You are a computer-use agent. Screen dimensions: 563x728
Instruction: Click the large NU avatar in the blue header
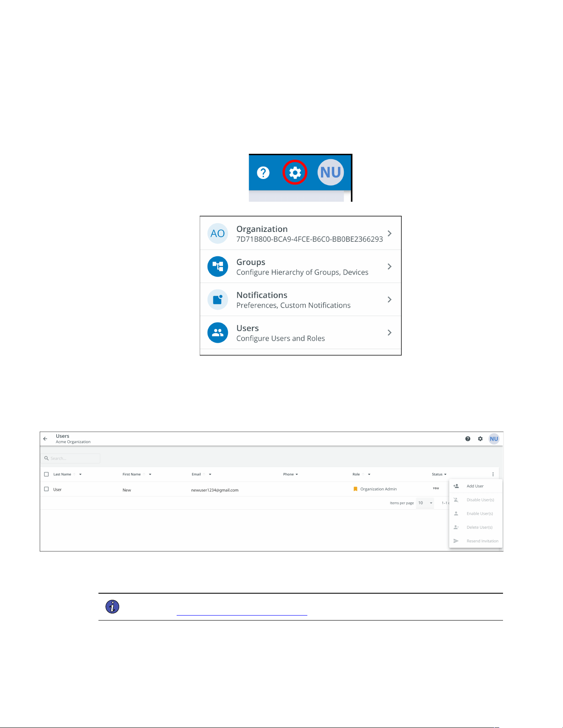point(331,172)
